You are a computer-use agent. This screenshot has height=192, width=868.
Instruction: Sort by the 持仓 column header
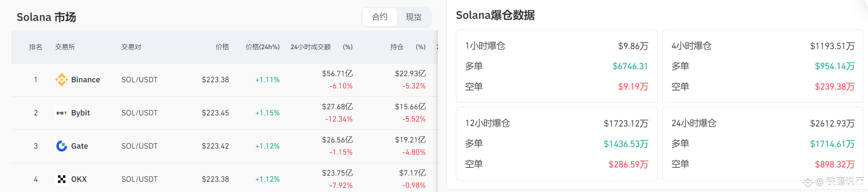coord(397,47)
